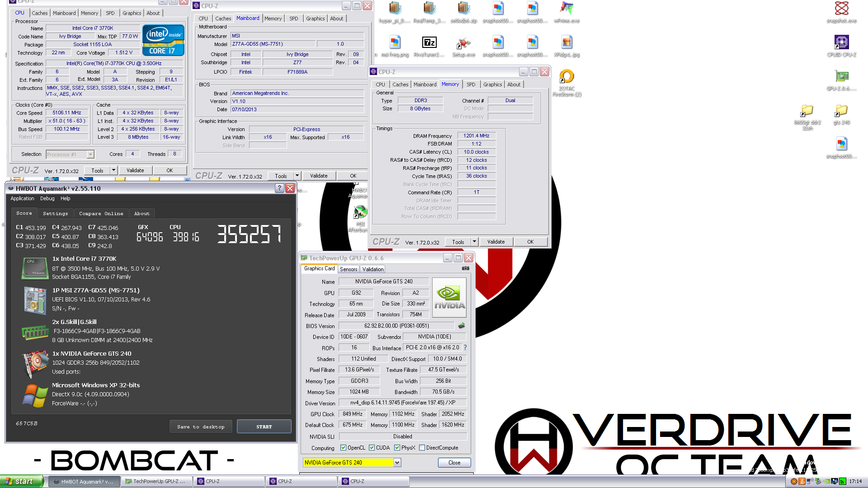Image resolution: width=868 pixels, height=488 pixels.
Task: Click the DRAM Frequency 1201.4 MHz field
Action: pos(476,136)
